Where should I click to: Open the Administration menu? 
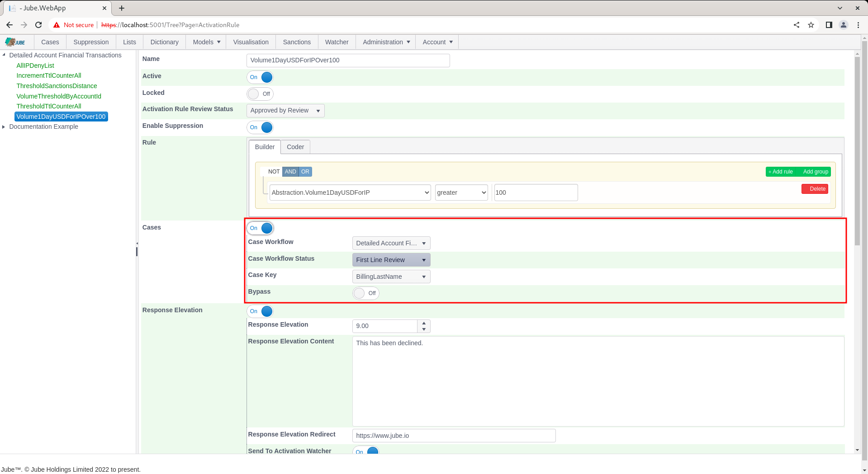tap(386, 42)
